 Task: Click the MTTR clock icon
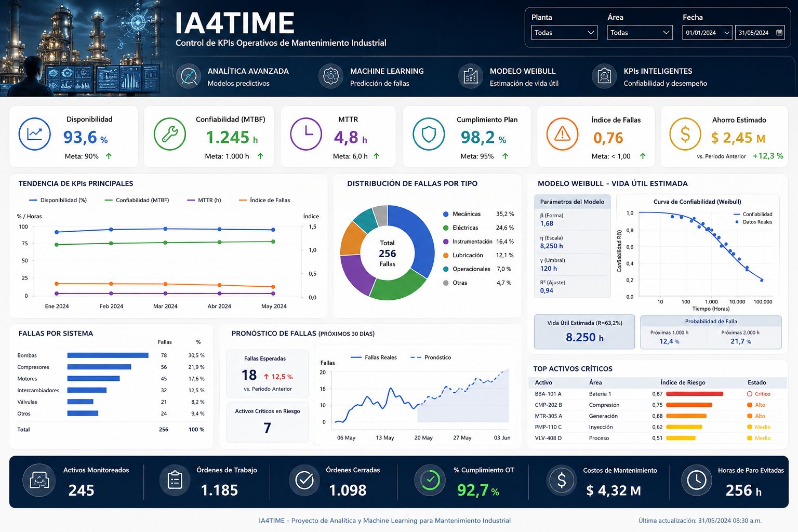pyautogui.click(x=306, y=134)
